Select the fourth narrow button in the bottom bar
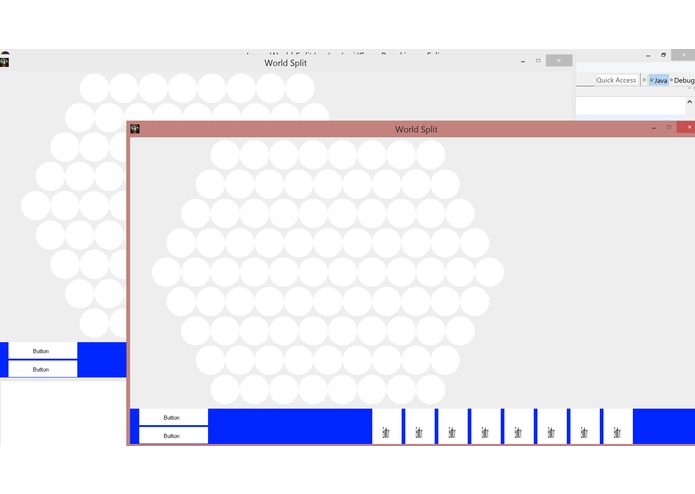The height and width of the screenshot is (494, 695). (x=486, y=426)
